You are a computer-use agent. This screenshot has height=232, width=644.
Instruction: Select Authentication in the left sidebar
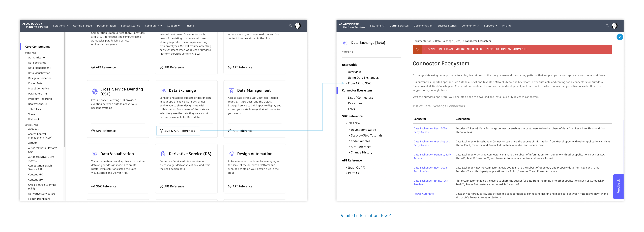(x=37, y=57)
